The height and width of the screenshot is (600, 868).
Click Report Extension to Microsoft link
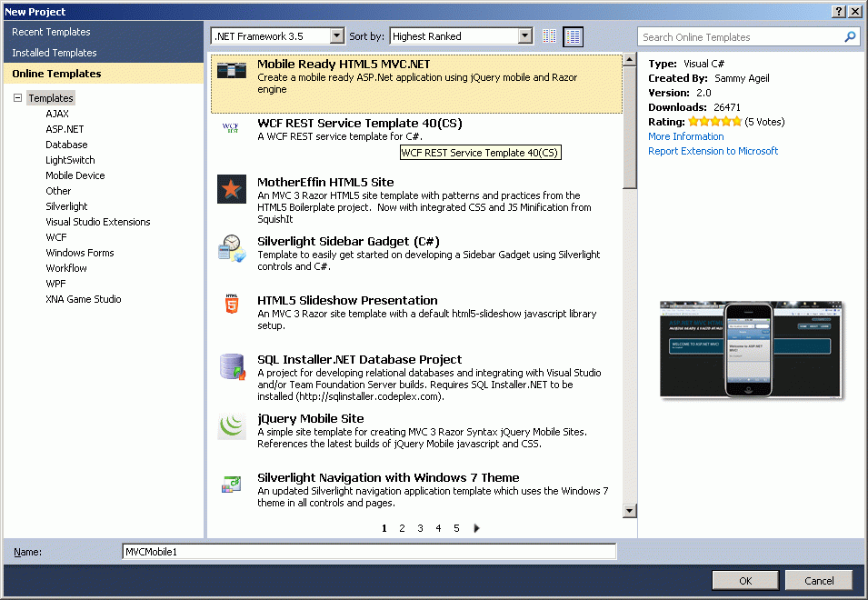(x=713, y=151)
